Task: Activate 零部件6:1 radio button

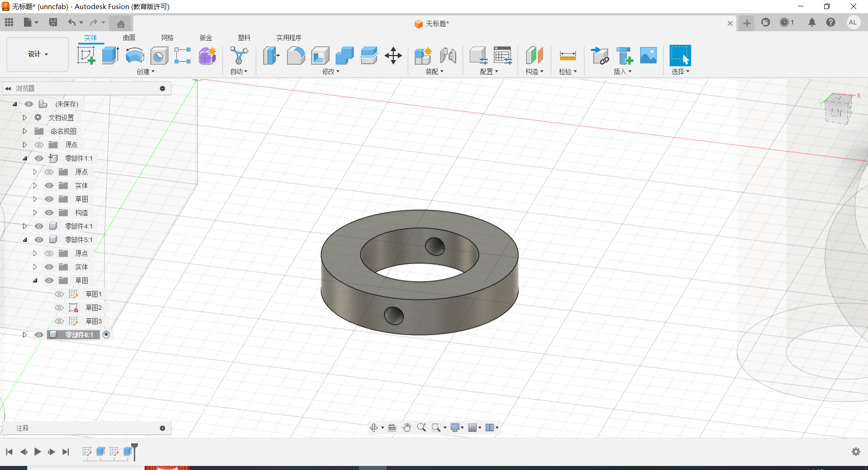Action: [x=106, y=335]
